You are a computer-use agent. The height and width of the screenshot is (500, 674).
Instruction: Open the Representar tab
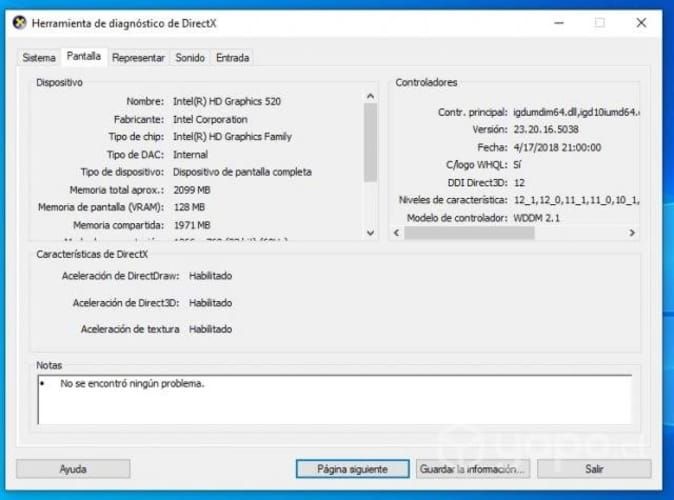(x=138, y=58)
